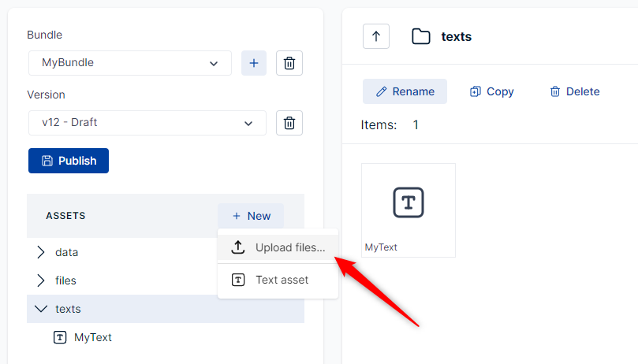The width and height of the screenshot is (638, 364).
Task: Click the texts folder icon in the header
Action: pyautogui.click(x=421, y=36)
